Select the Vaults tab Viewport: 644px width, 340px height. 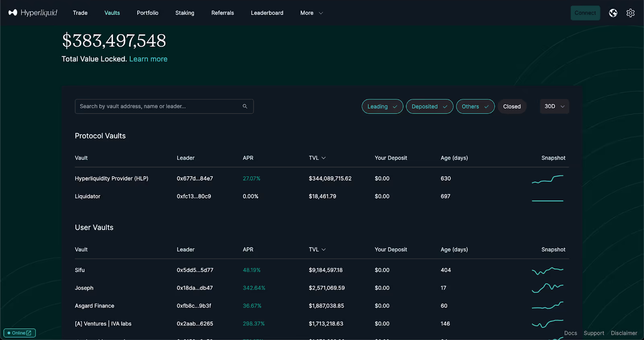click(x=112, y=13)
